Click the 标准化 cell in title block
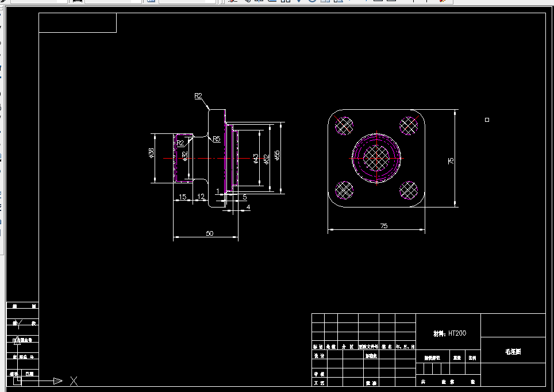554x392 pixels. [371, 356]
